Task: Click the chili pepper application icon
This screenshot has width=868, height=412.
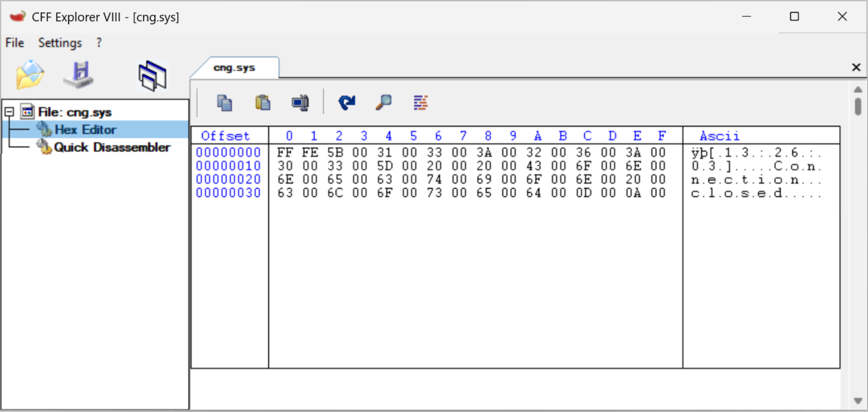Action: [x=17, y=16]
